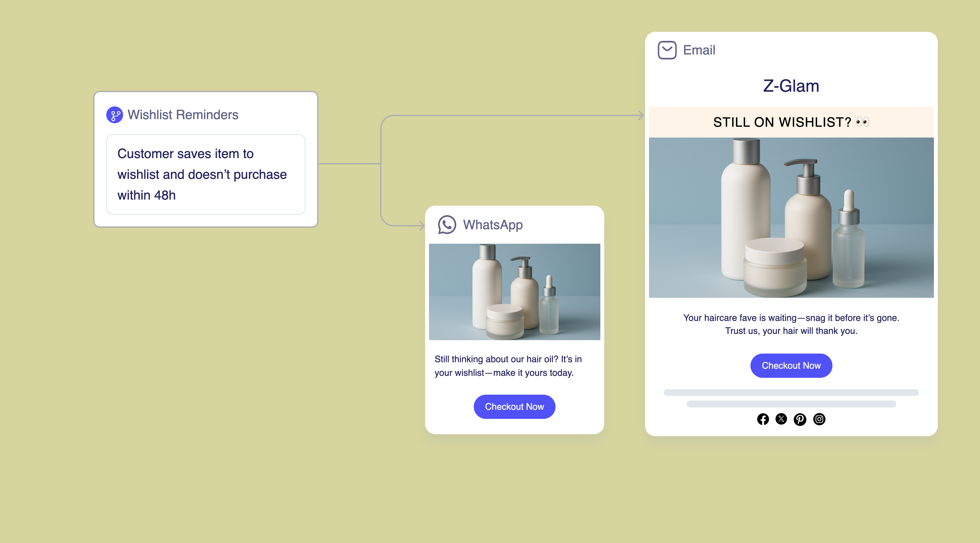Click Checkout Now in the Email card
Viewport: 980px width, 543px height.
pyautogui.click(x=791, y=365)
